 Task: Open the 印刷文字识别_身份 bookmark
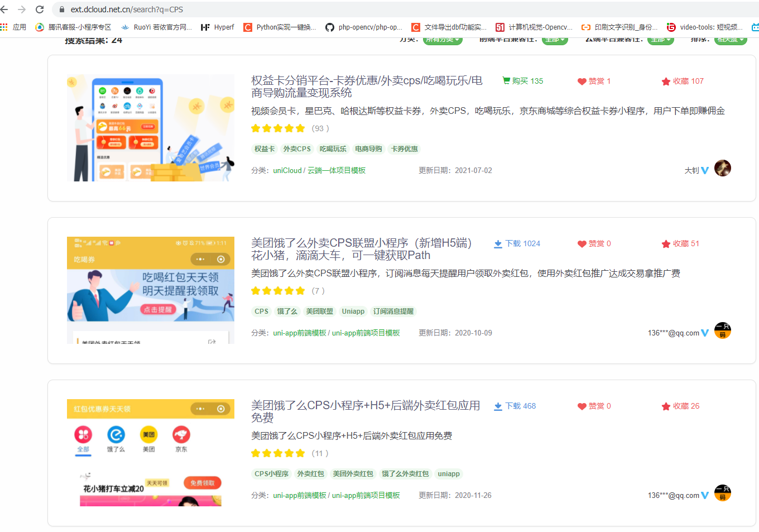tap(619, 27)
